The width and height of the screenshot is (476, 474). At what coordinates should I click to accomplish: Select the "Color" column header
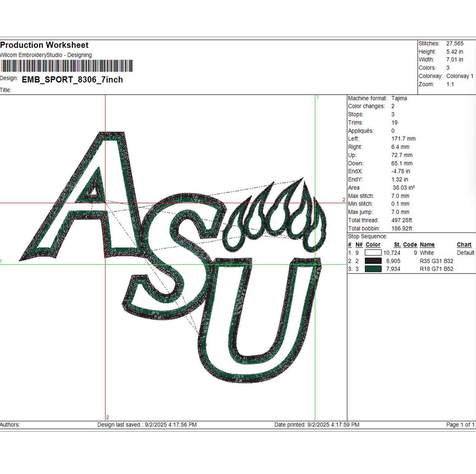point(373,245)
